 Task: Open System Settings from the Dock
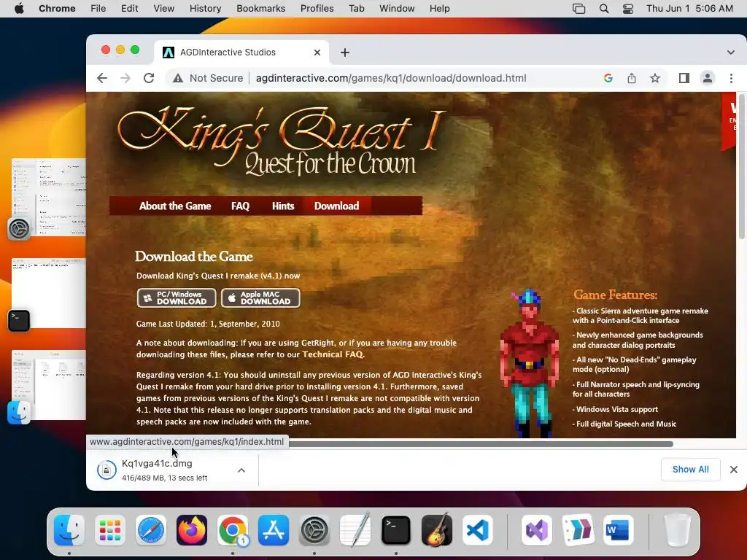pyautogui.click(x=314, y=530)
